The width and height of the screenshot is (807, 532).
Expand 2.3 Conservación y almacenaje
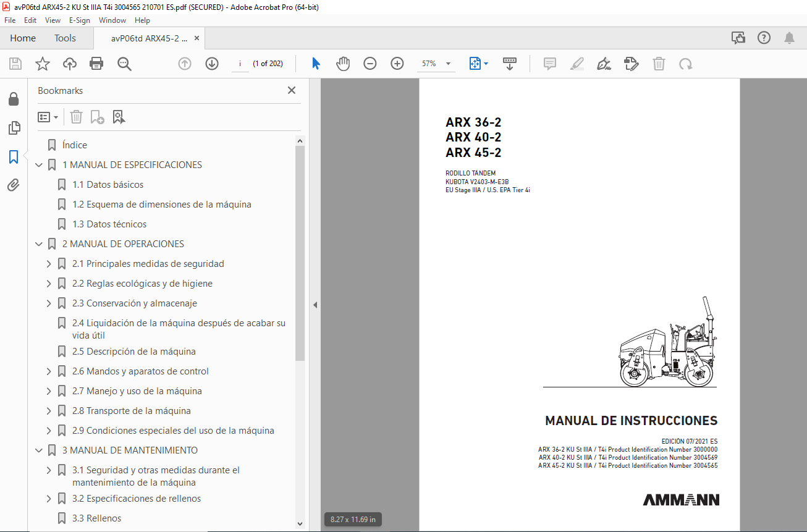49,303
